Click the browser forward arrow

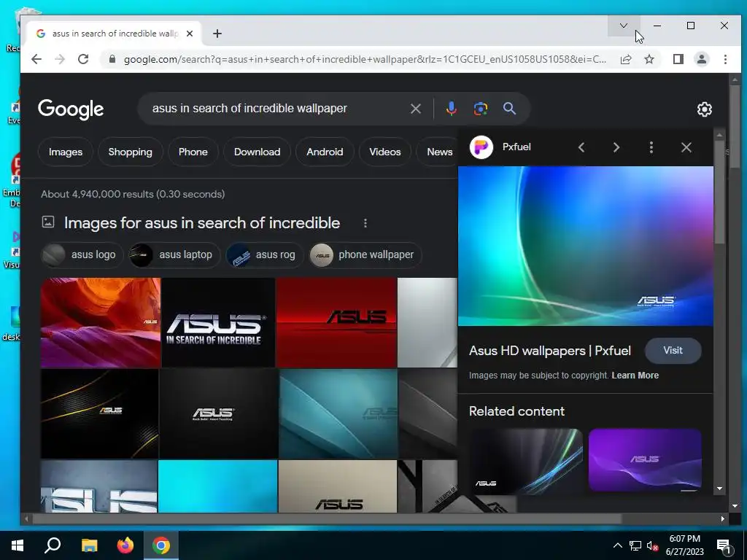[60, 59]
